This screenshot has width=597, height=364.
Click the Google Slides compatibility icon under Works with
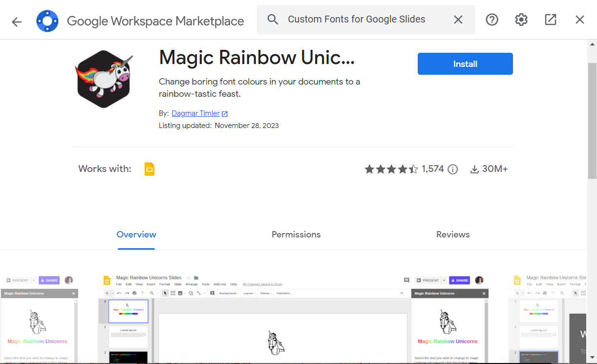click(x=149, y=169)
